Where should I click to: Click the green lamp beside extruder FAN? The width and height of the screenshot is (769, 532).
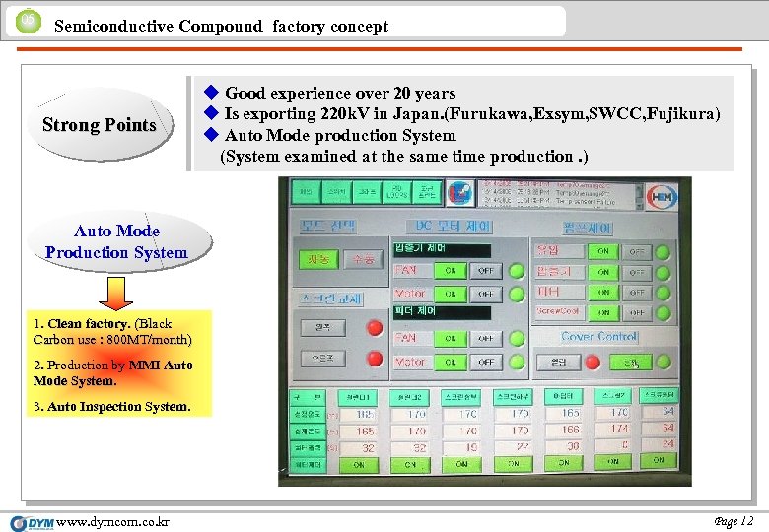(x=517, y=271)
